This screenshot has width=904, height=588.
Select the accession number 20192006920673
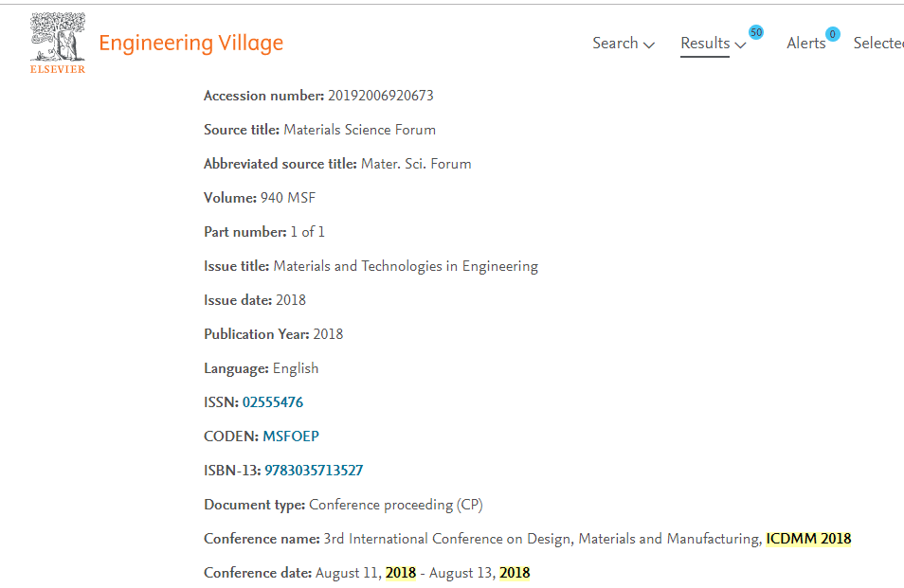(x=381, y=96)
